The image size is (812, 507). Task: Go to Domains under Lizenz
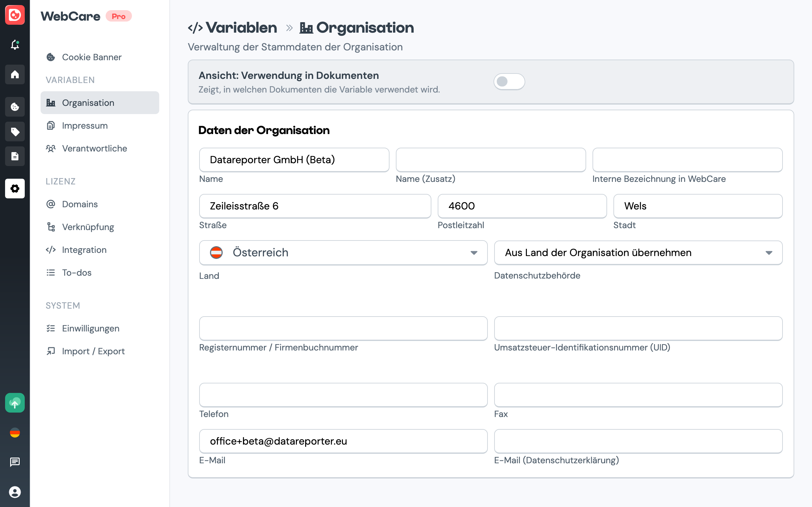pos(80,204)
